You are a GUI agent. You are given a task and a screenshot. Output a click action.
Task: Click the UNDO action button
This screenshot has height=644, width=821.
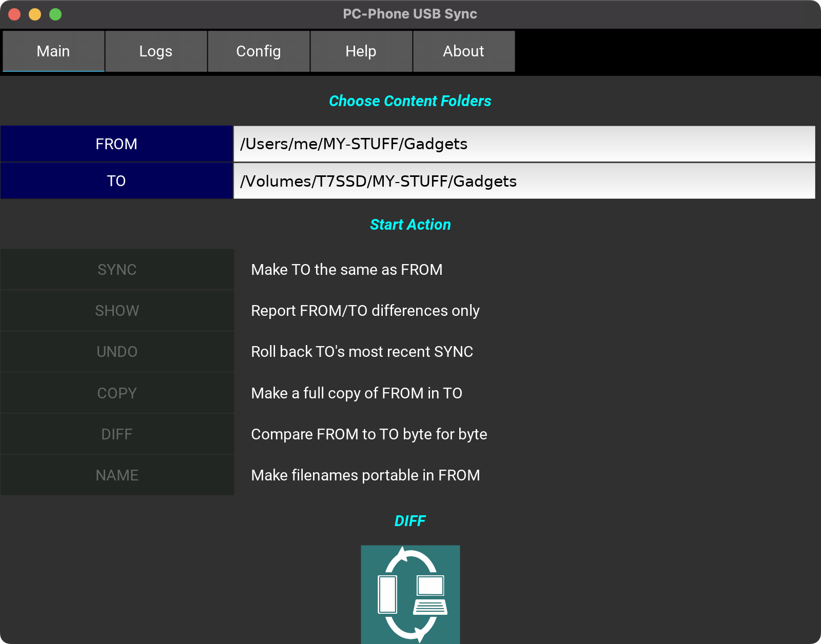(x=117, y=352)
